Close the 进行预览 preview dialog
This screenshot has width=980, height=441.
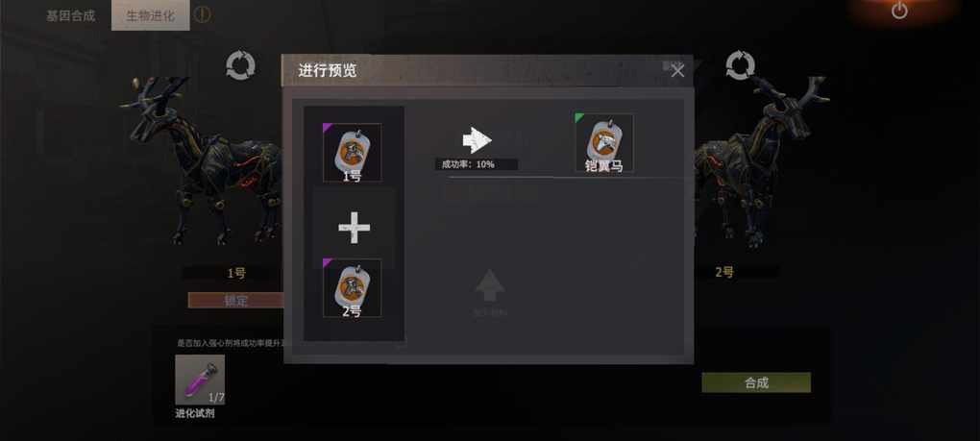(677, 71)
